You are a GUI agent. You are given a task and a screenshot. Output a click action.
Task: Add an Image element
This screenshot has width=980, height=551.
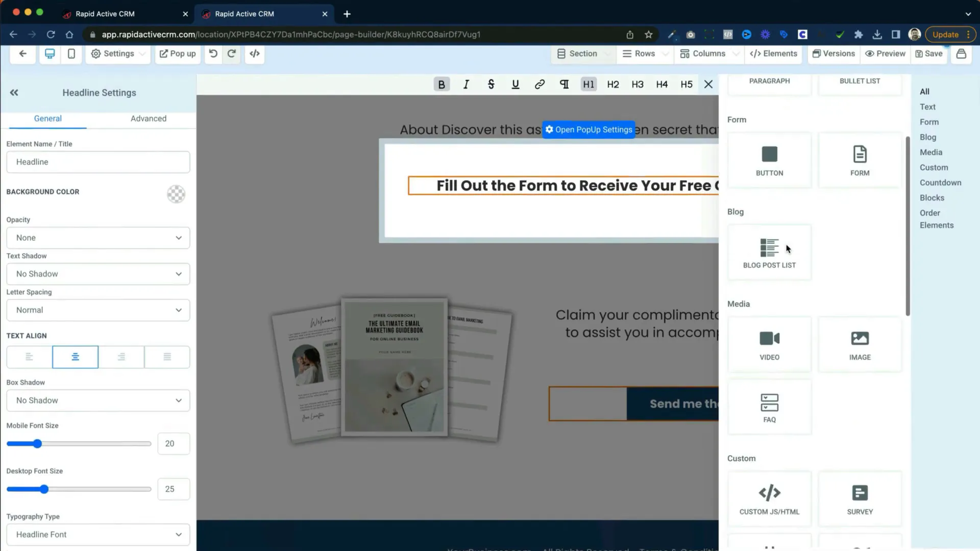coord(860,345)
